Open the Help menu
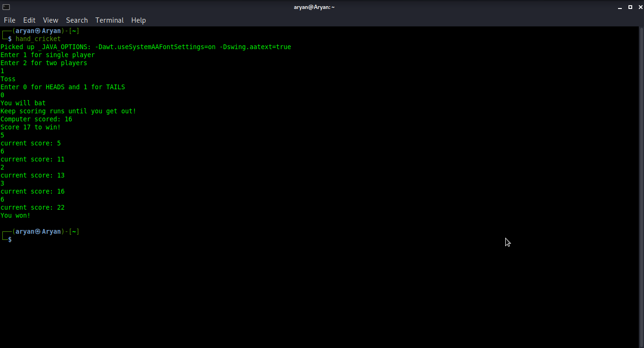Image resolution: width=644 pixels, height=348 pixels. (138, 20)
